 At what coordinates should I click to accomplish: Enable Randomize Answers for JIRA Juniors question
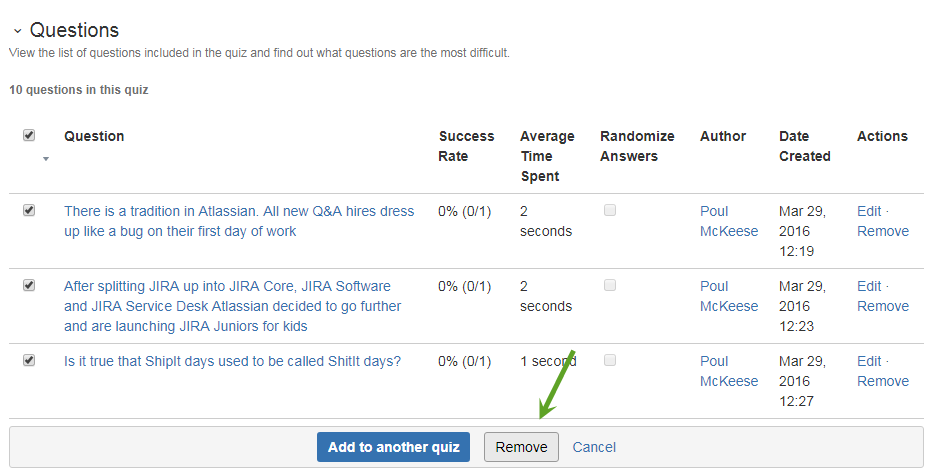610,285
